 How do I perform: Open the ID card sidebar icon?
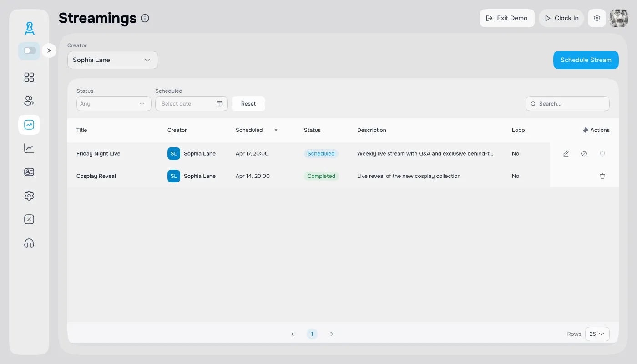pyautogui.click(x=29, y=172)
